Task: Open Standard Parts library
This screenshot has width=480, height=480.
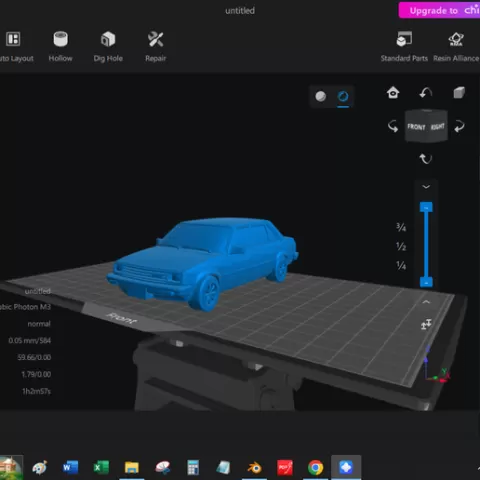Action: 404,47
